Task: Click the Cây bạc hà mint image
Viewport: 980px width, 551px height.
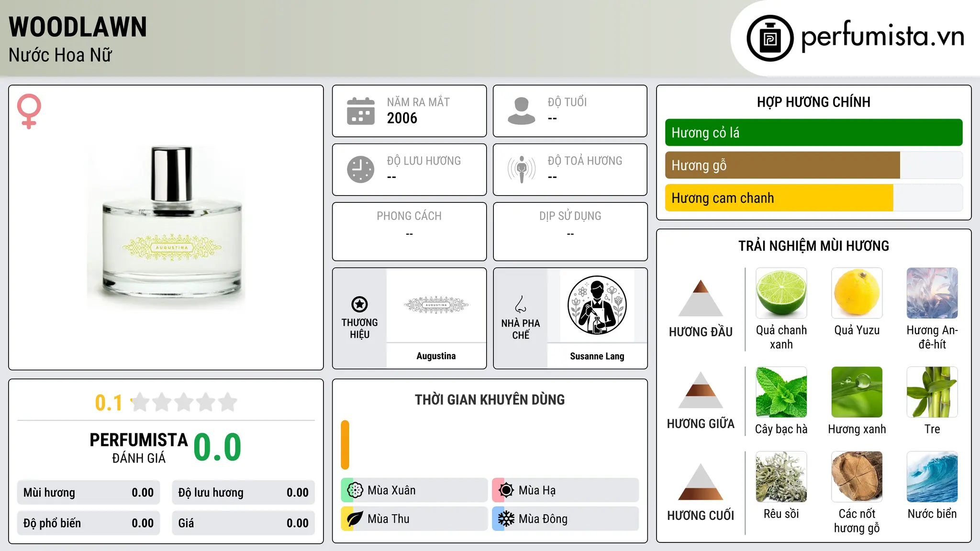Action: pyautogui.click(x=781, y=392)
